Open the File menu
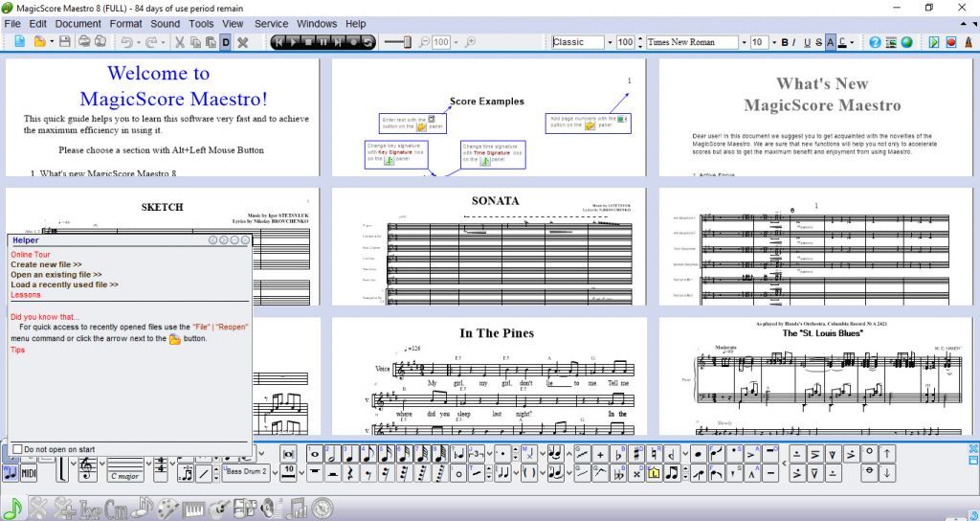 (11, 24)
